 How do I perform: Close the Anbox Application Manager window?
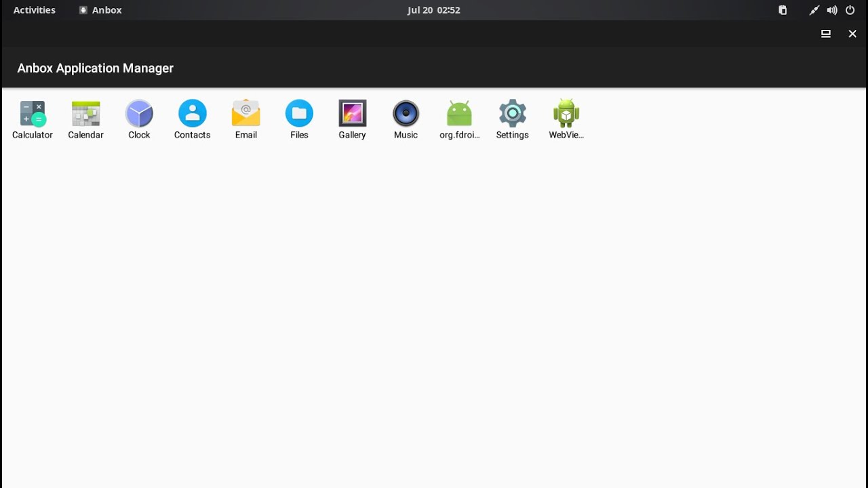(x=852, y=34)
